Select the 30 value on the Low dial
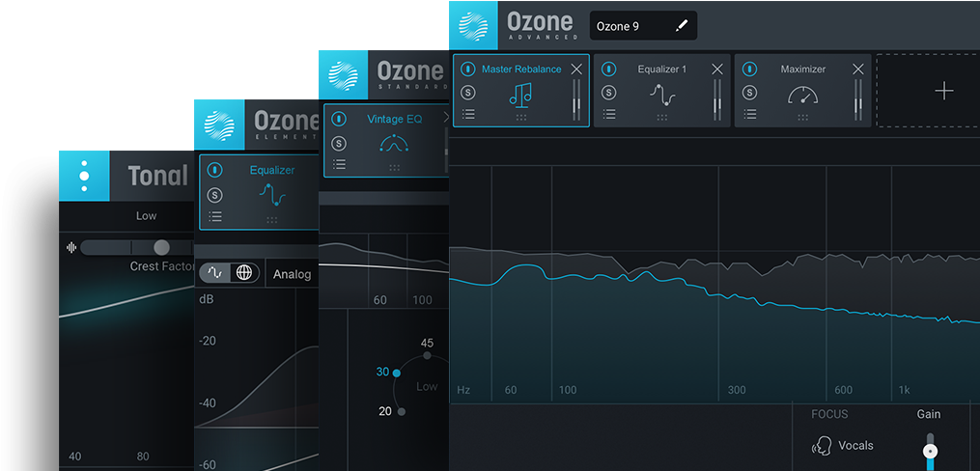 (x=382, y=372)
